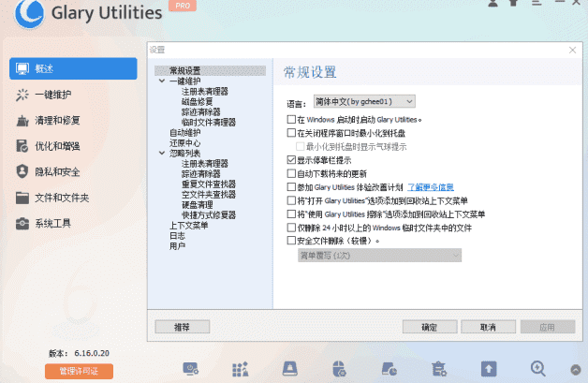Image resolution: width=588 pixels, height=383 pixels.
Task: Open the disk cleaner drive-with-broom icon
Action: (290, 369)
